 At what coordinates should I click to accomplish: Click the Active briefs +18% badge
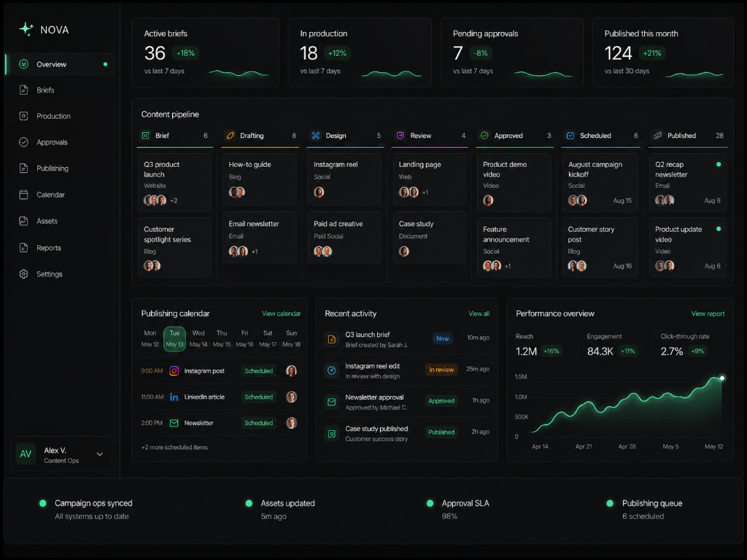pos(185,53)
